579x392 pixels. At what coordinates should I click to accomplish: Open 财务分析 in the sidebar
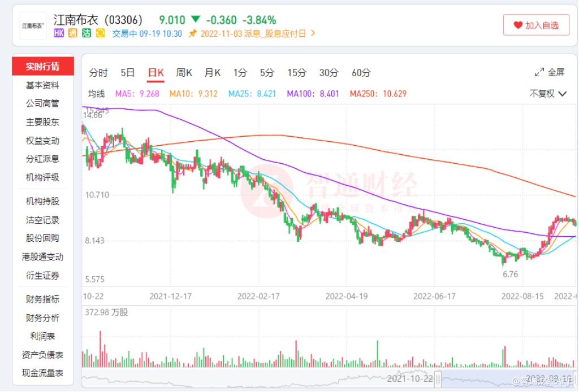coord(42,318)
